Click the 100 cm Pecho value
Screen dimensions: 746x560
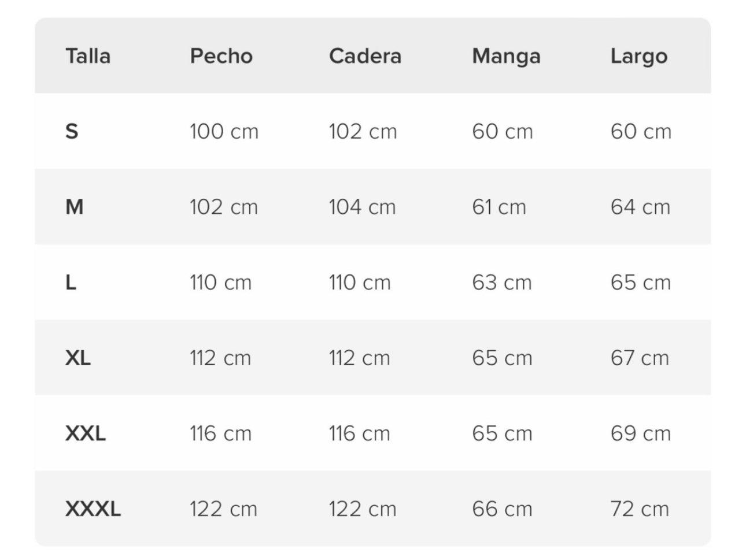point(224,132)
